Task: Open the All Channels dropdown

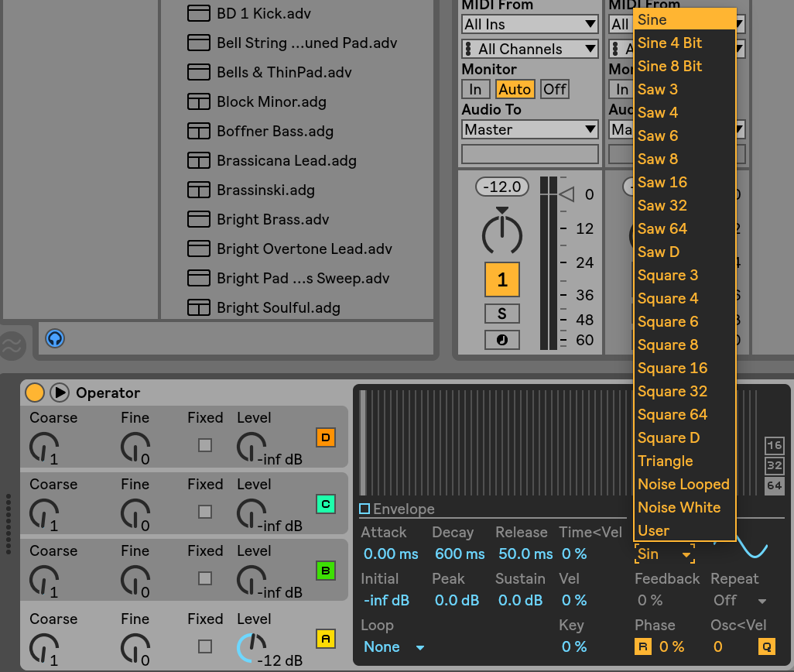Action: click(529, 49)
